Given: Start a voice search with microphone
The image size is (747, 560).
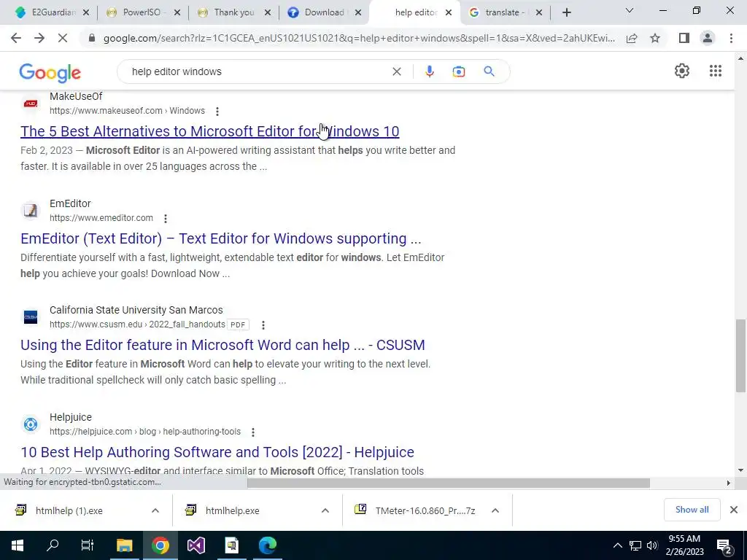Looking at the screenshot, I should (429, 71).
